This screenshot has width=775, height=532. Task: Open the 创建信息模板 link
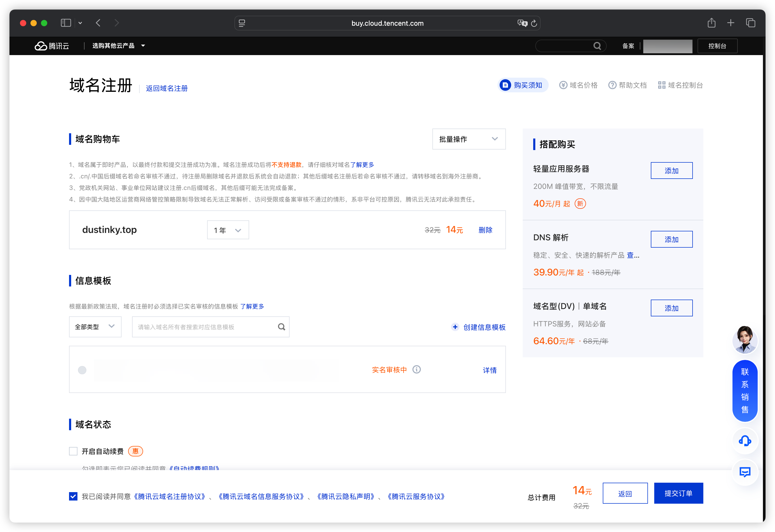484,327
